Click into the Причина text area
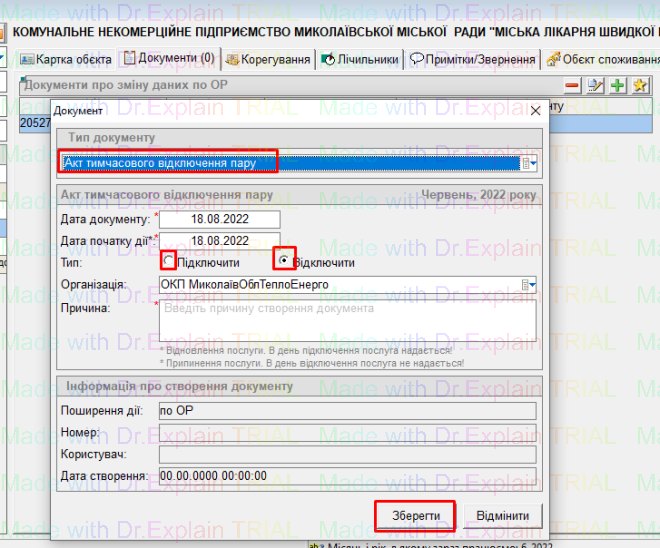Image resolution: width=660 pixels, height=548 pixels. coord(347,321)
